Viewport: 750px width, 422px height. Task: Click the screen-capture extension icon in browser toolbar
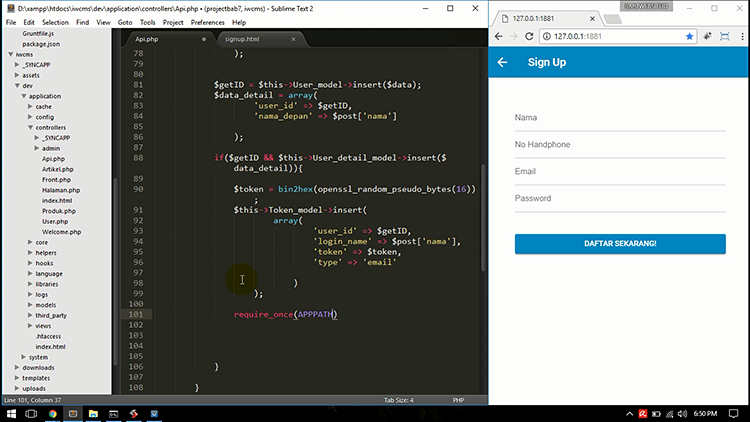(x=725, y=36)
